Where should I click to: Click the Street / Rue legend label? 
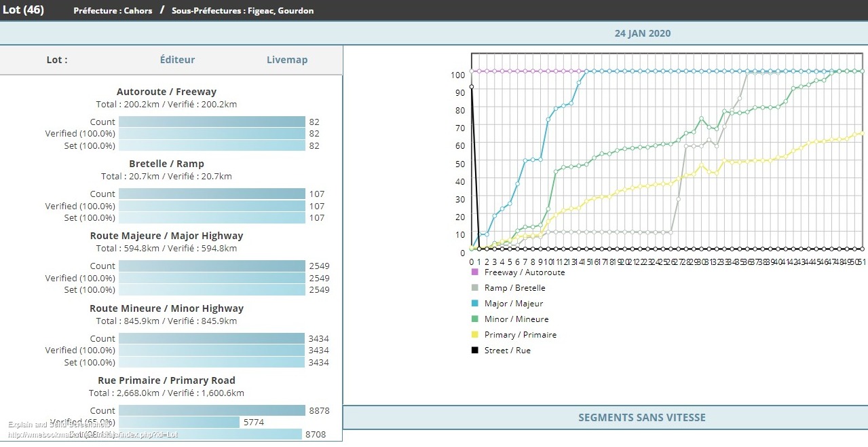point(507,351)
